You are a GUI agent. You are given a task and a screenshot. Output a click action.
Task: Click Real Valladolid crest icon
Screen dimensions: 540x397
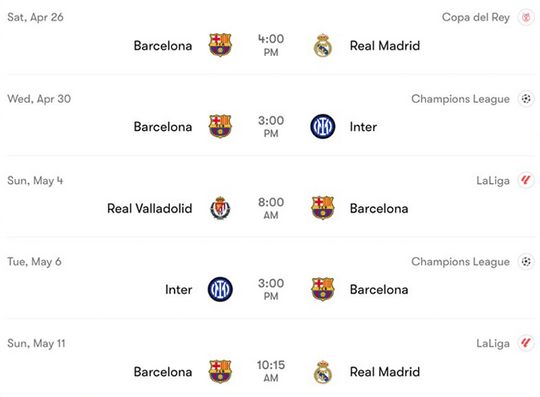pyautogui.click(x=220, y=208)
